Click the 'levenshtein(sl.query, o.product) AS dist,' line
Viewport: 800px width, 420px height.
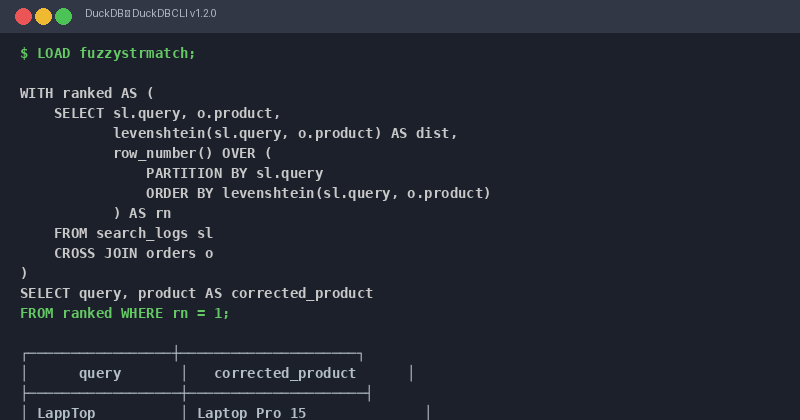[x=285, y=133]
